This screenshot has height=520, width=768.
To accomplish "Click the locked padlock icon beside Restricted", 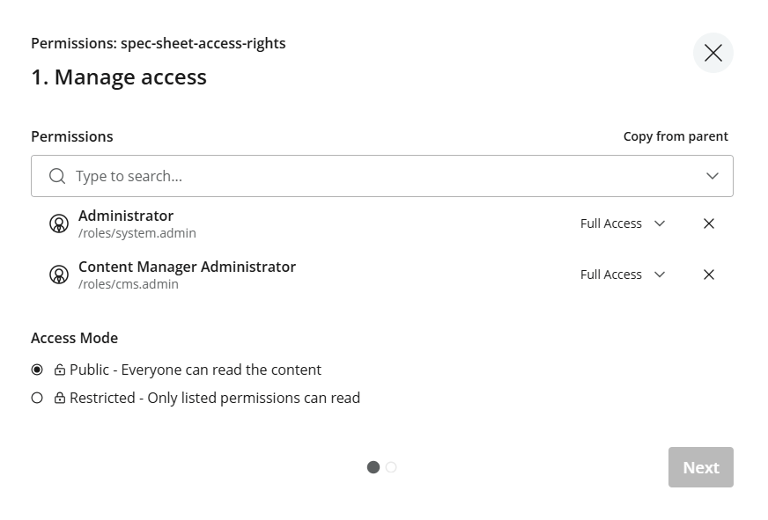I will click(x=59, y=398).
